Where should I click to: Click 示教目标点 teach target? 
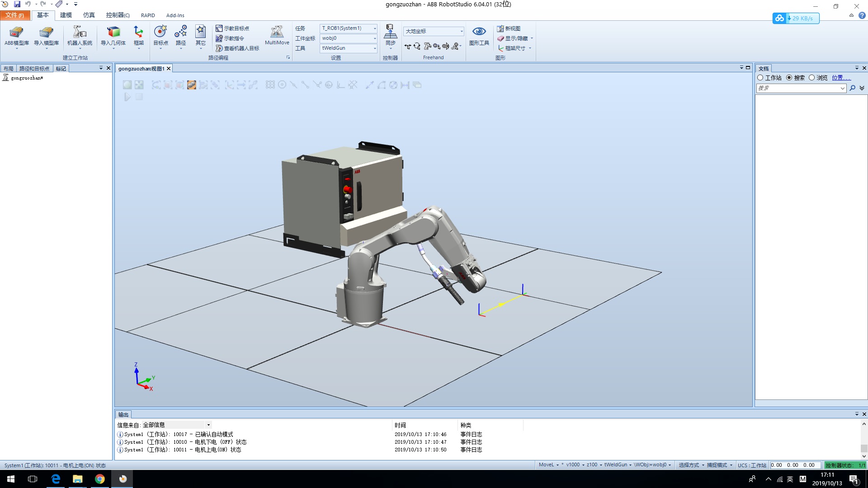coord(232,28)
